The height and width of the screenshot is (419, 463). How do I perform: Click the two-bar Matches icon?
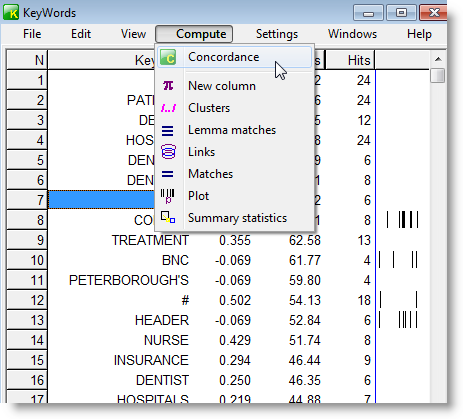pos(168,174)
